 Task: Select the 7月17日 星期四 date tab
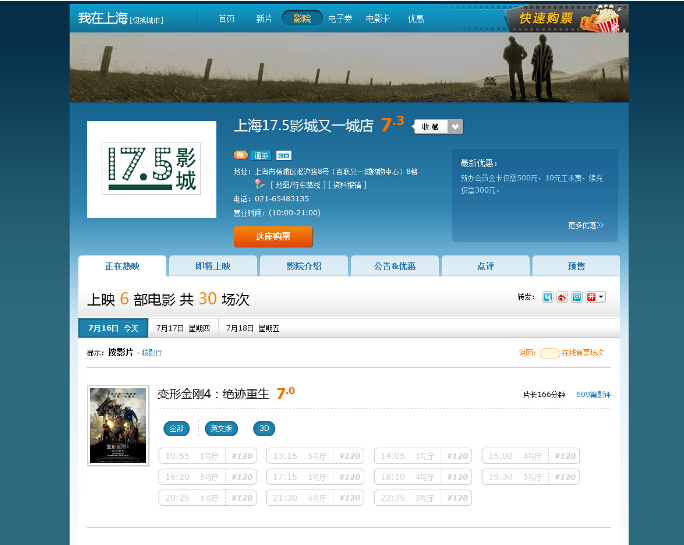[x=183, y=328]
